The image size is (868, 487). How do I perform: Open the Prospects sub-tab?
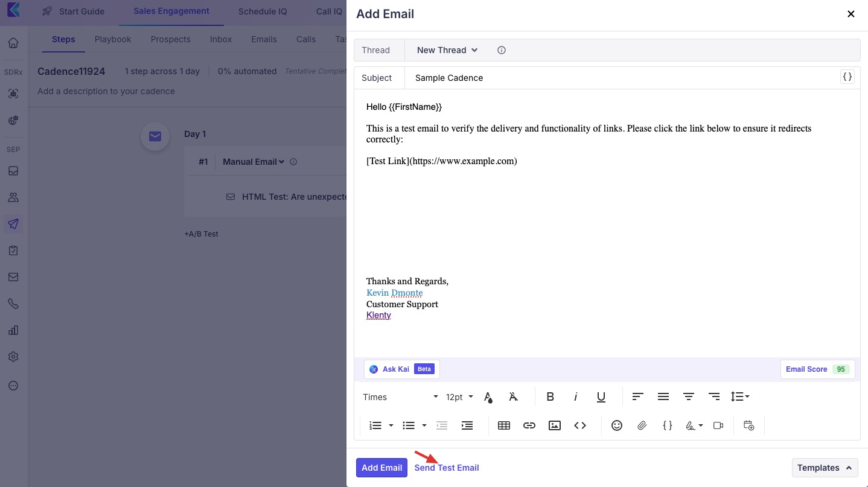(x=171, y=39)
